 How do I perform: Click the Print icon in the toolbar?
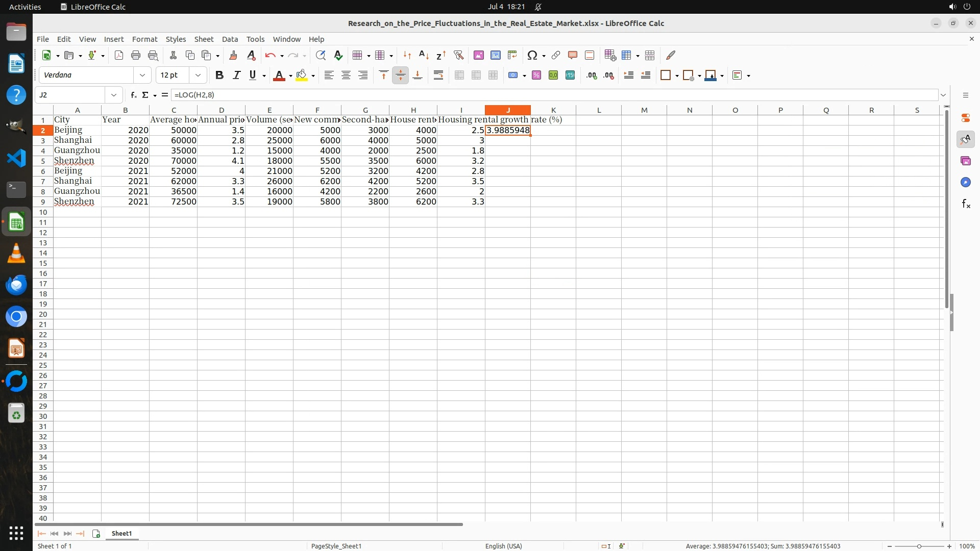136,55
